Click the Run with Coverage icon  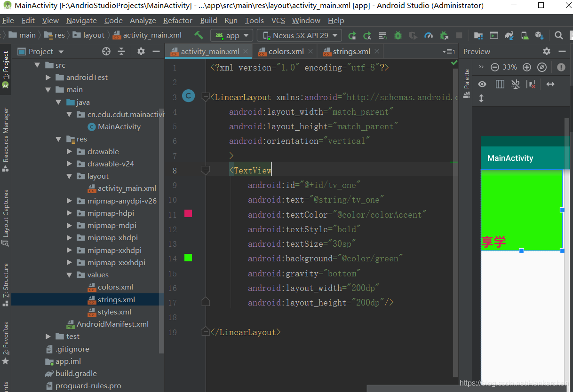click(x=413, y=35)
